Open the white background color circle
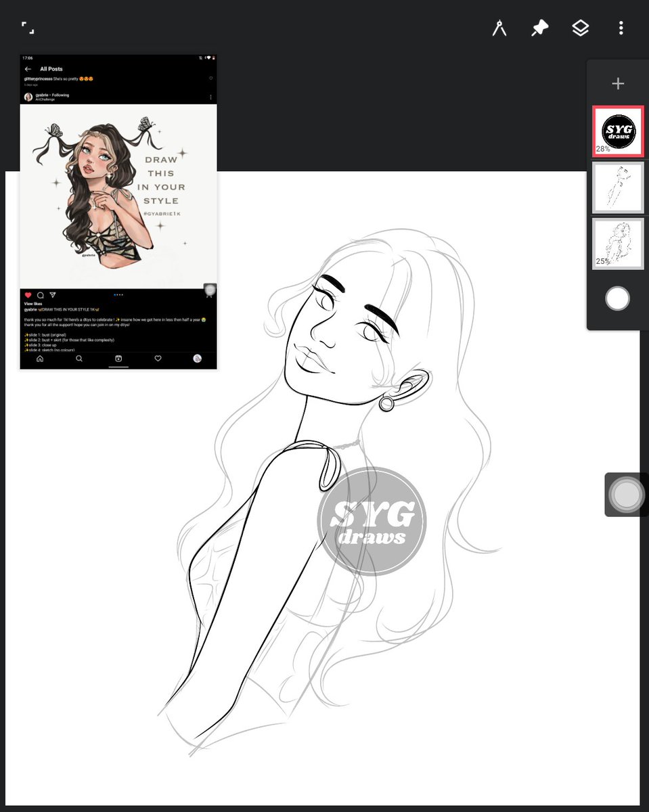649x812 pixels. tap(617, 298)
